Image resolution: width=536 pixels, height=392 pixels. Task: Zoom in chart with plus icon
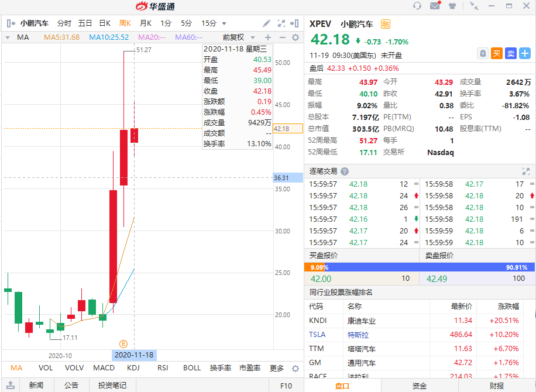268,37
